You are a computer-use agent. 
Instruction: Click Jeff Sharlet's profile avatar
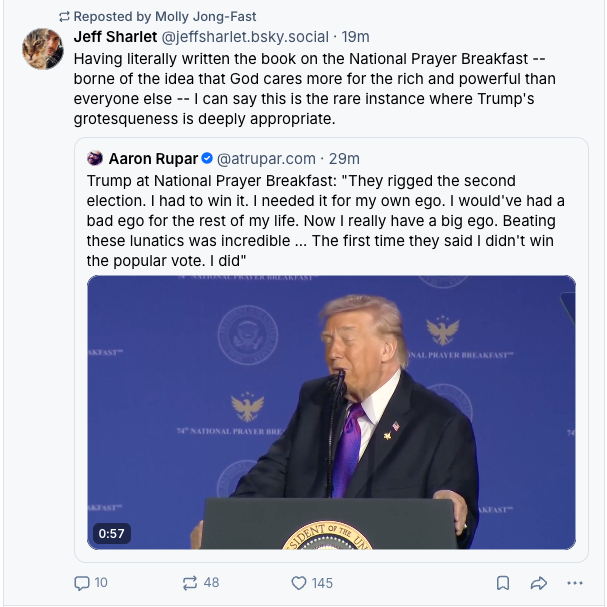[x=43, y=49]
